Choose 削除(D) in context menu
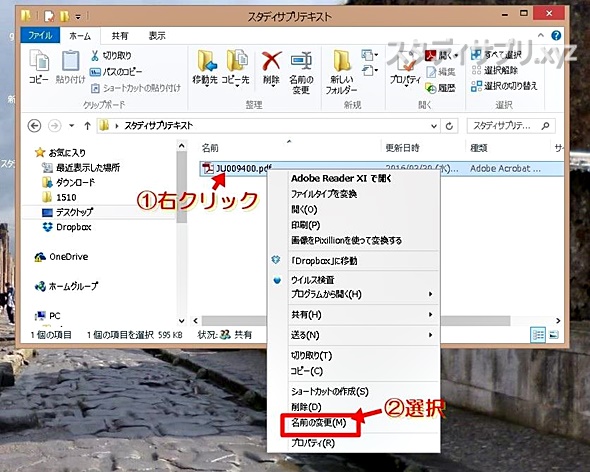590x472 pixels. click(x=306, y=407)
